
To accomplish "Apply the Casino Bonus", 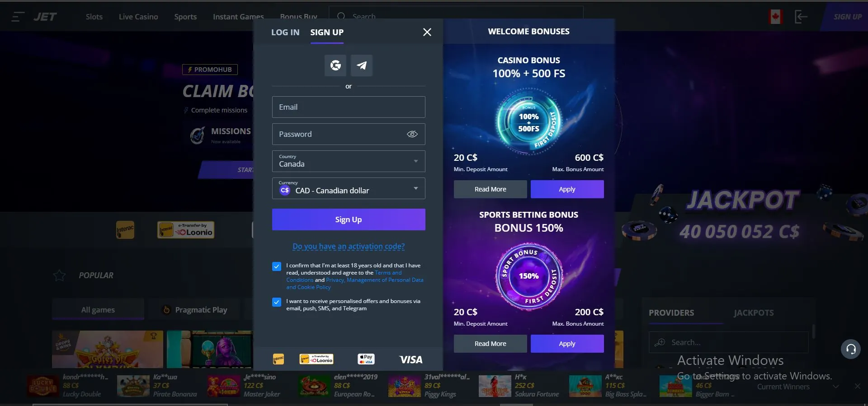I will point(567,189).
